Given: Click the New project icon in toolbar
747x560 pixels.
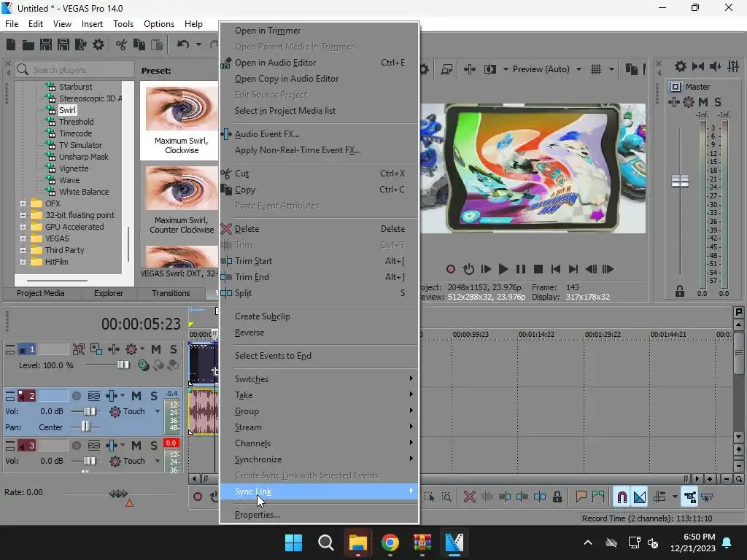Looking at the screenshot, I should [x=10, y=44].
